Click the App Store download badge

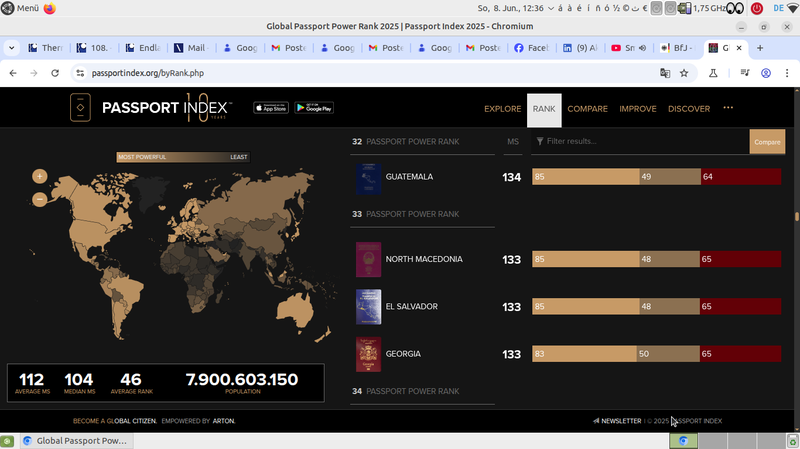270,108
